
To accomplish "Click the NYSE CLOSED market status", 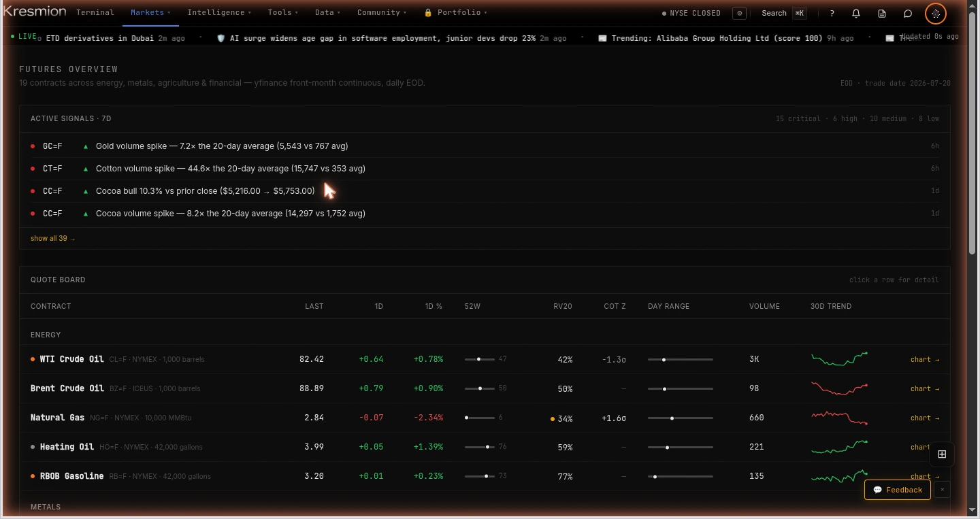I will [x=691, y=13].
